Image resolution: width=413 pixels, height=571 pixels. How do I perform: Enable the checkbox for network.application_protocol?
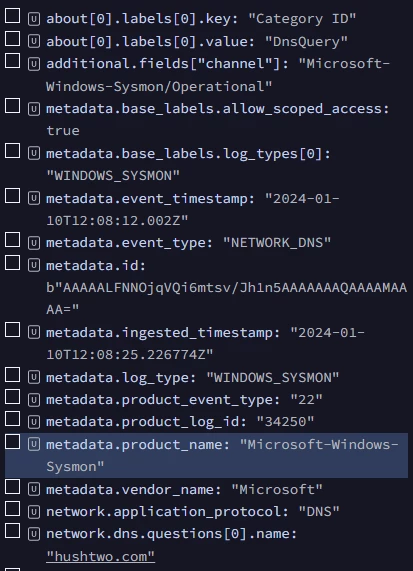pyautogui.click(x=12, y=509)
